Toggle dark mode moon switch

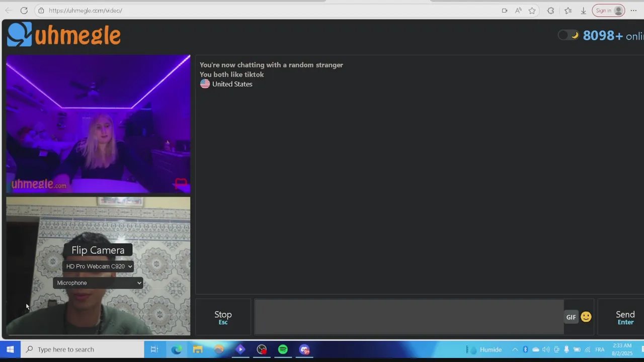[x=569, y=35]
